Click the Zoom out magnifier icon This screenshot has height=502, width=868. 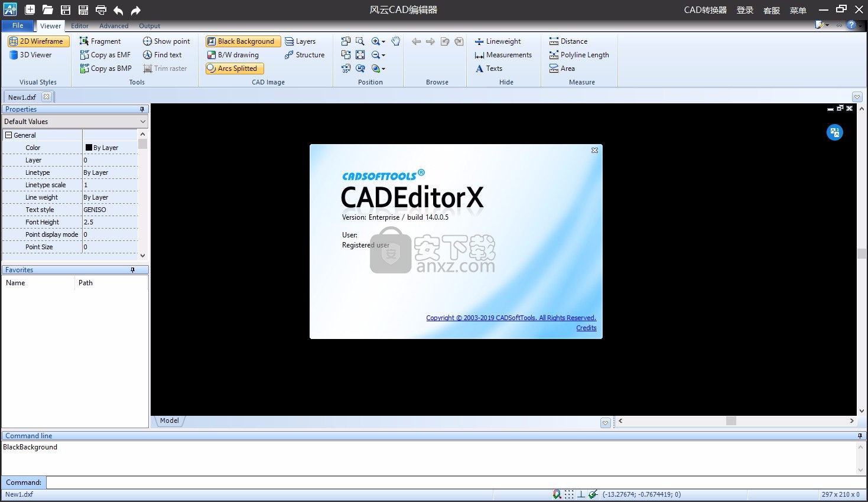(x=375, y=55)
